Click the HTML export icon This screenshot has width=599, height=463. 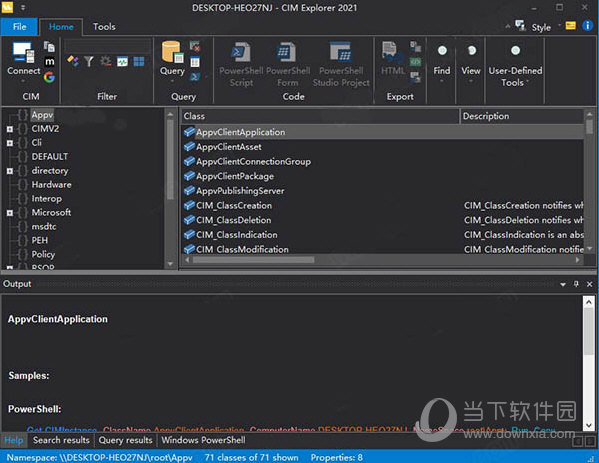coord(393,52)
